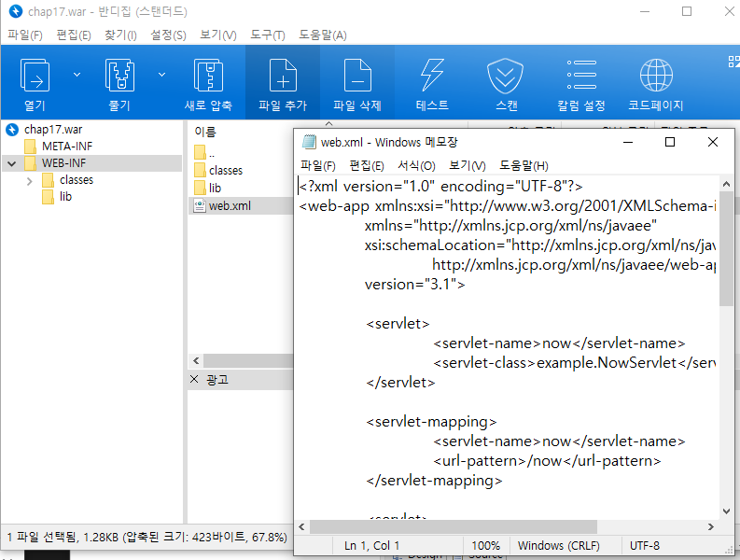Select chap17.war root in the tree

coord(53,130)
